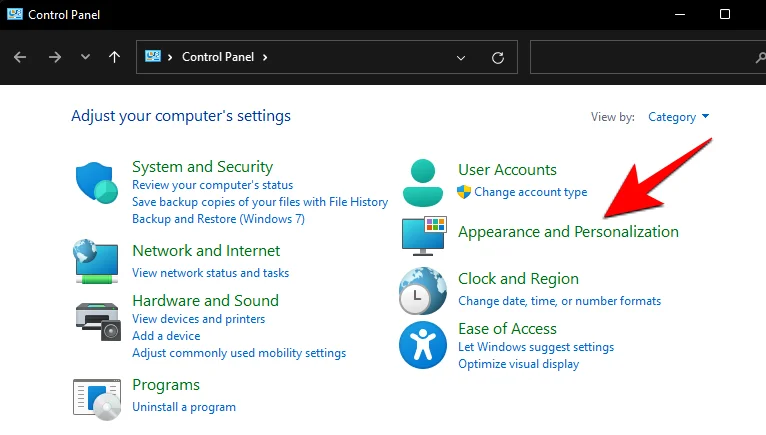Click the Ease of Access icon
Screen dimensions: 766x435
pos(423,345)
